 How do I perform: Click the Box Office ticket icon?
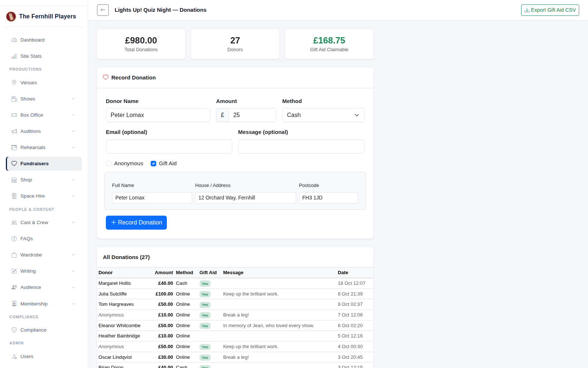coord(14,115)
